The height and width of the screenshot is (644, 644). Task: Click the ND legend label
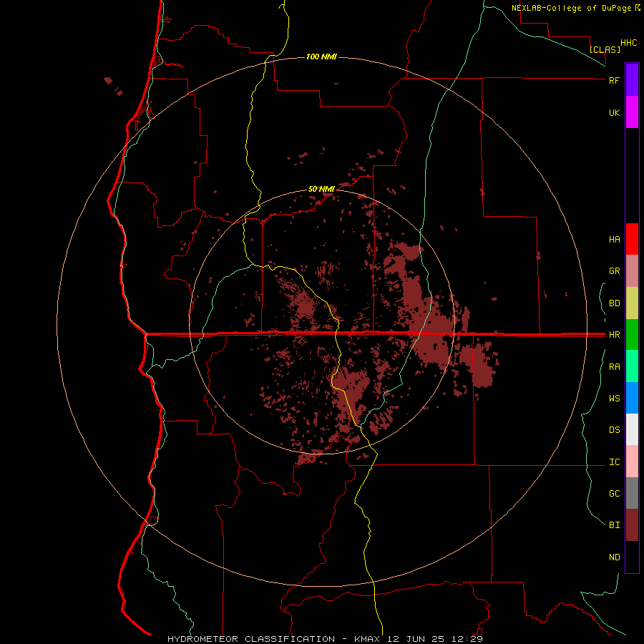tap(614, 557)
